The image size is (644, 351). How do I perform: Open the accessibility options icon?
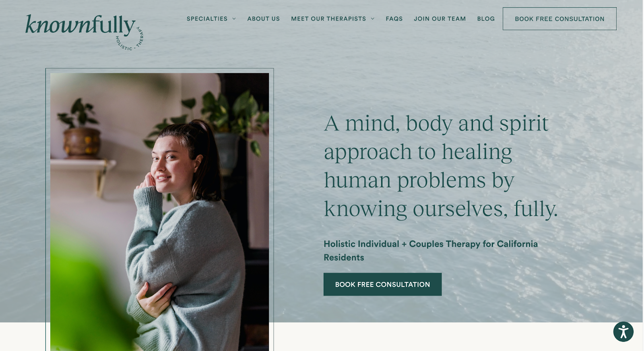pyautogui.click(x=623, y=332)
